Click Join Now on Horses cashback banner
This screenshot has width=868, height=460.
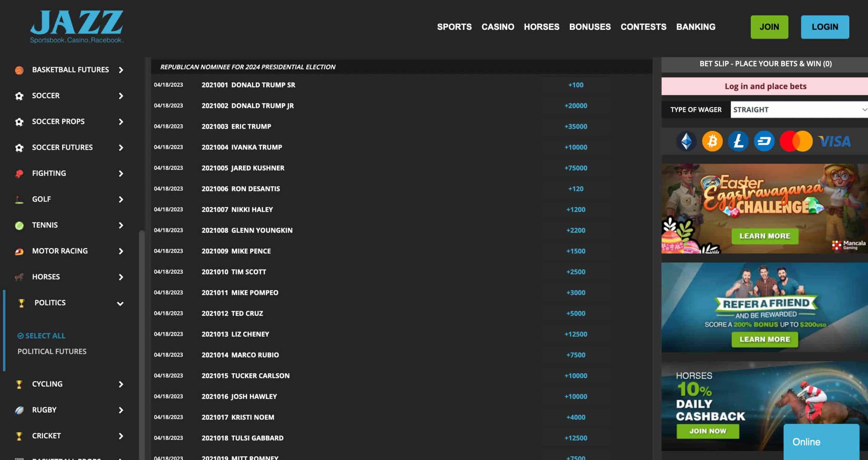coord(708,431)
